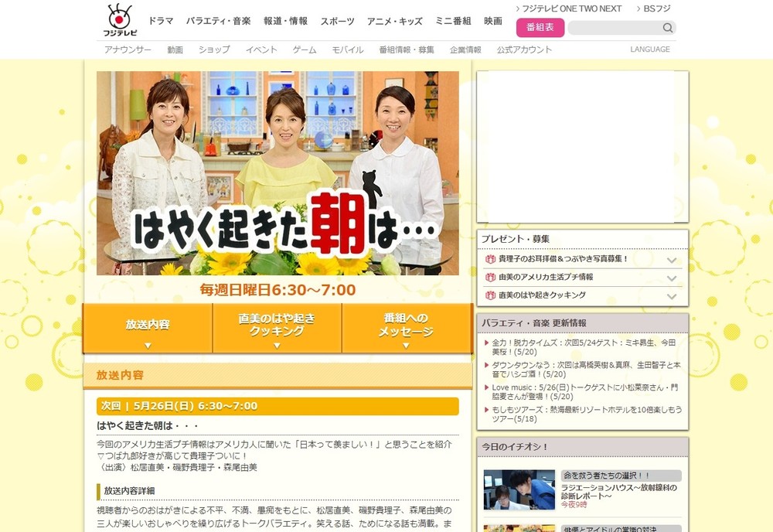Click gift icon beside 直美のはや起きクッキング
This screenshot has width=773, height=532.
pos(490,295)
